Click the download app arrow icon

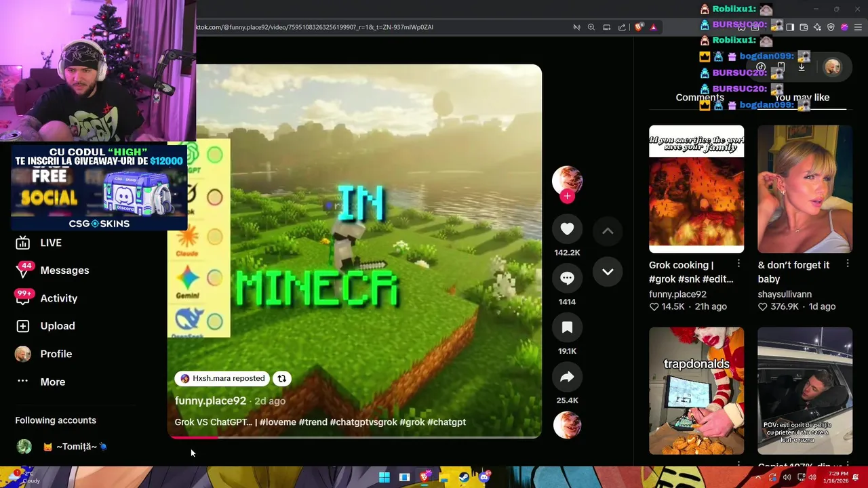[802, 67]
